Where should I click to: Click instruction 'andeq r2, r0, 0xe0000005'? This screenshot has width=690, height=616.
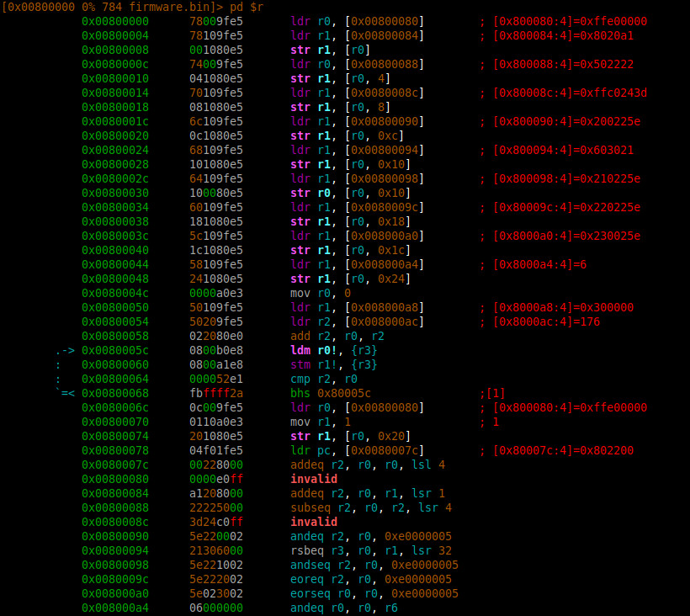click(371, 536)
